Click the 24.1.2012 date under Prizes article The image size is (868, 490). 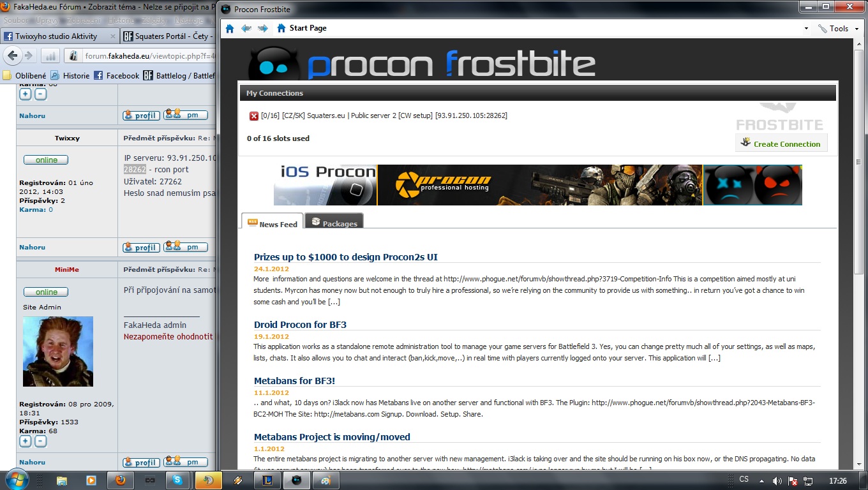point(271,269)
